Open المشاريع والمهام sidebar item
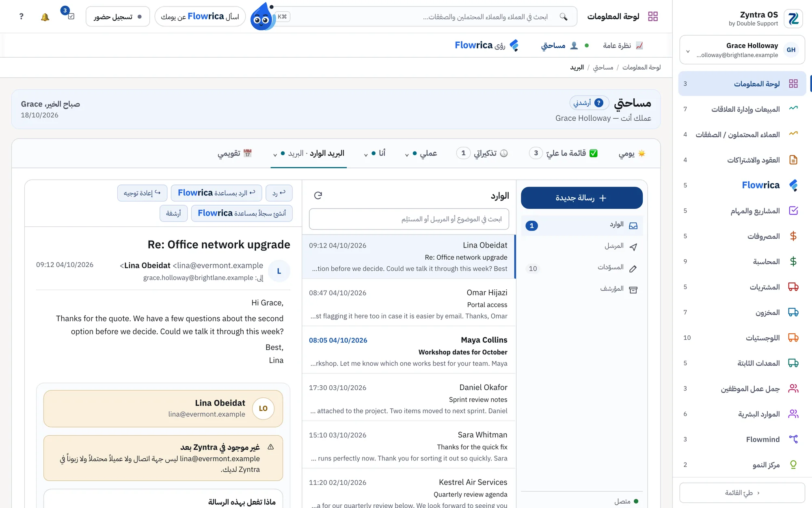The height and width of the screenshot is (508, 812). pos(742,211)
